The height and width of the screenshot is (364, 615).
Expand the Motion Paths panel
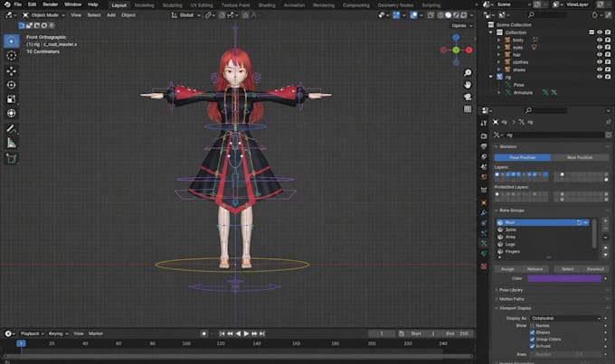click(x=512, y=299)
